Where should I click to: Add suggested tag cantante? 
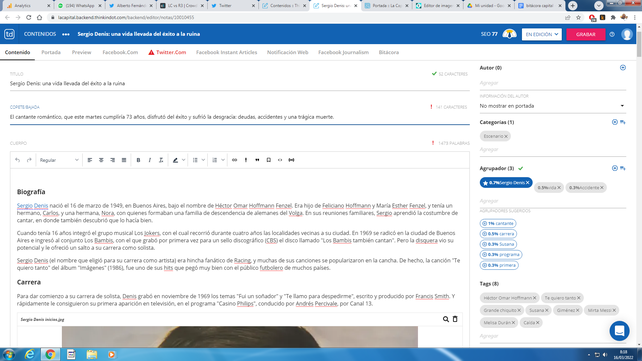pos(498,223)
